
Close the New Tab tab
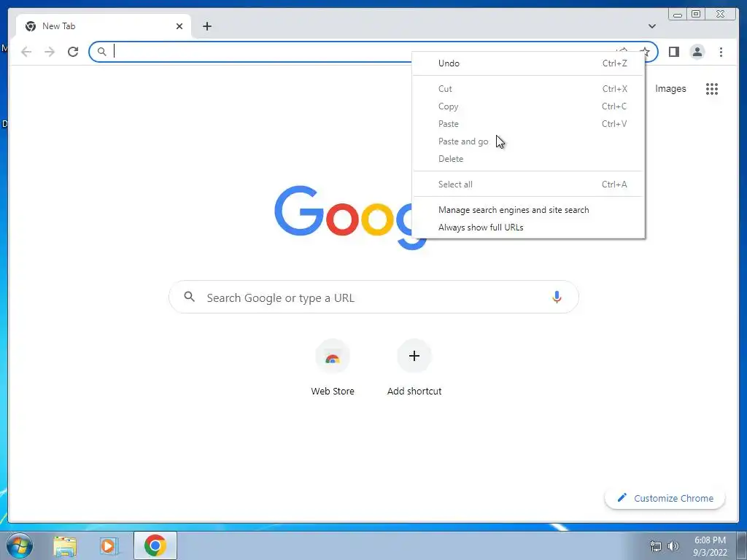coord(179,26)
